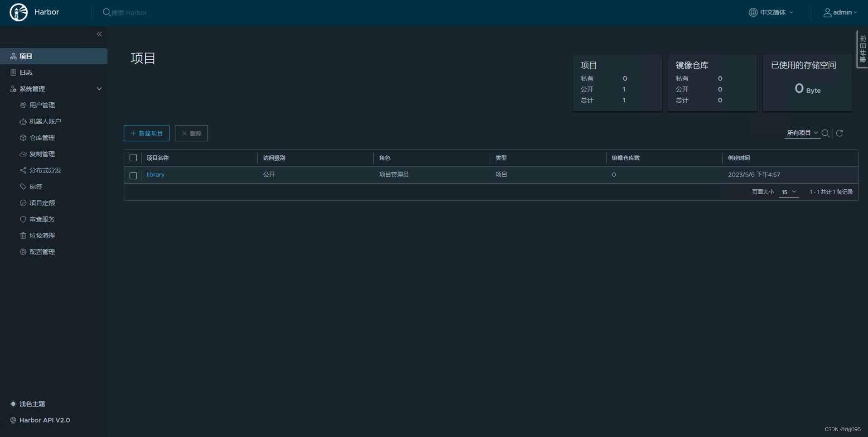Switch to 浅色主题

click(32, 404)
